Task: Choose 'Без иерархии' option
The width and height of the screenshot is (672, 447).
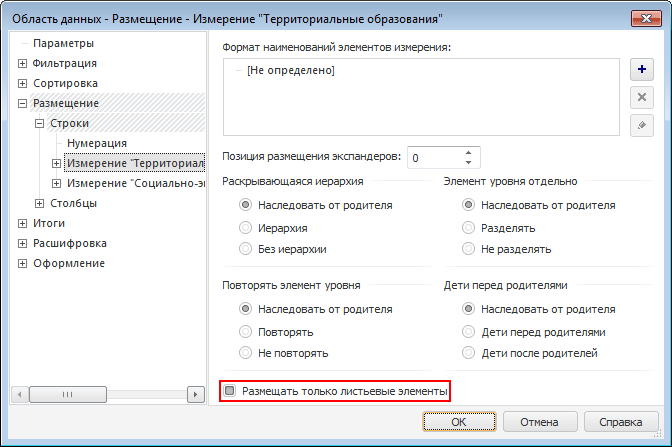Action: pos(245,249)
